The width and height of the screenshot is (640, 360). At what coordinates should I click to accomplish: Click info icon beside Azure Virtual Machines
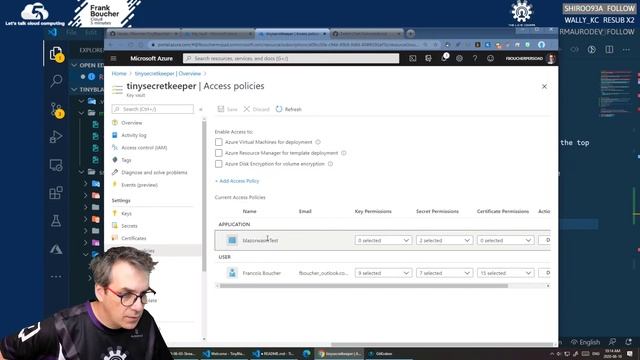318,142
